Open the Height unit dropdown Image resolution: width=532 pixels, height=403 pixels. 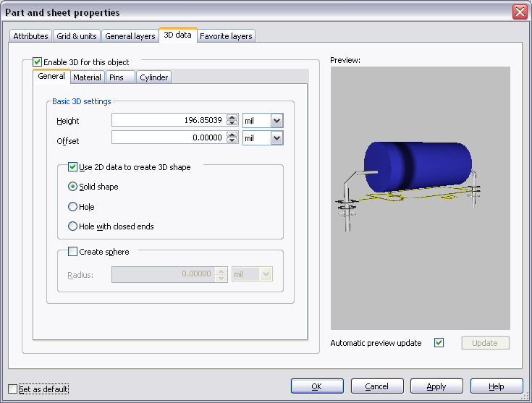click(276, 121)
